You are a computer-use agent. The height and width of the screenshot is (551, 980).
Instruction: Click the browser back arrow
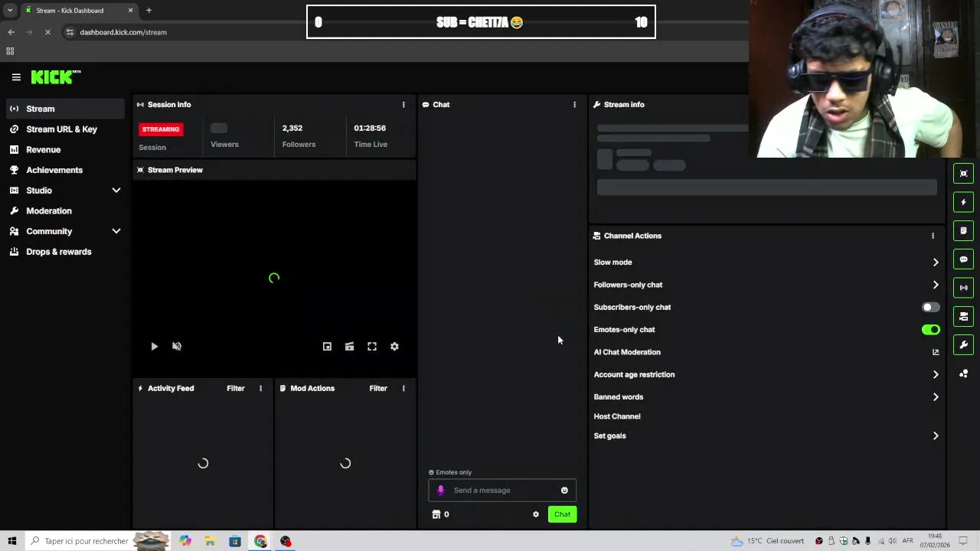pyautogui.click(x=11, y=32)
